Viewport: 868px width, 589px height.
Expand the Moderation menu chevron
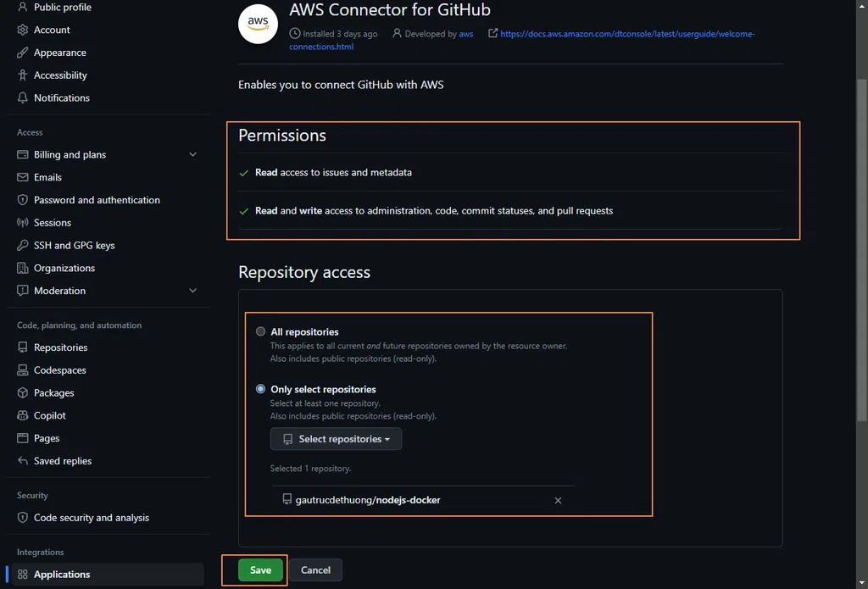tap(192, 291)
